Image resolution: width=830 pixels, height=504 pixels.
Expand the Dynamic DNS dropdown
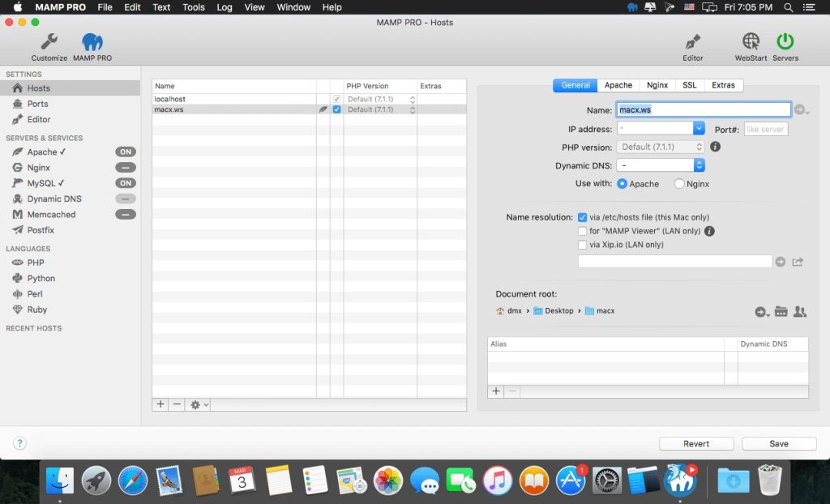click(699, 165)
